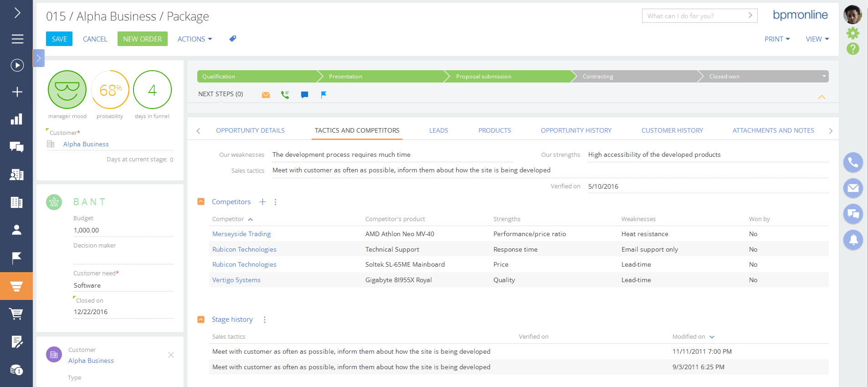Open the Orders shopping cart section
Screen dimensions: 868x387
[x=16, y=314]
